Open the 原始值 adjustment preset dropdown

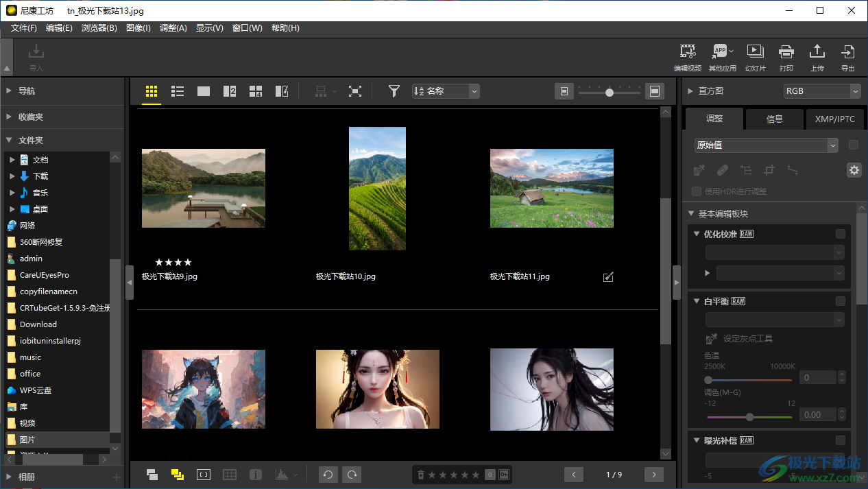click(767, 145)
